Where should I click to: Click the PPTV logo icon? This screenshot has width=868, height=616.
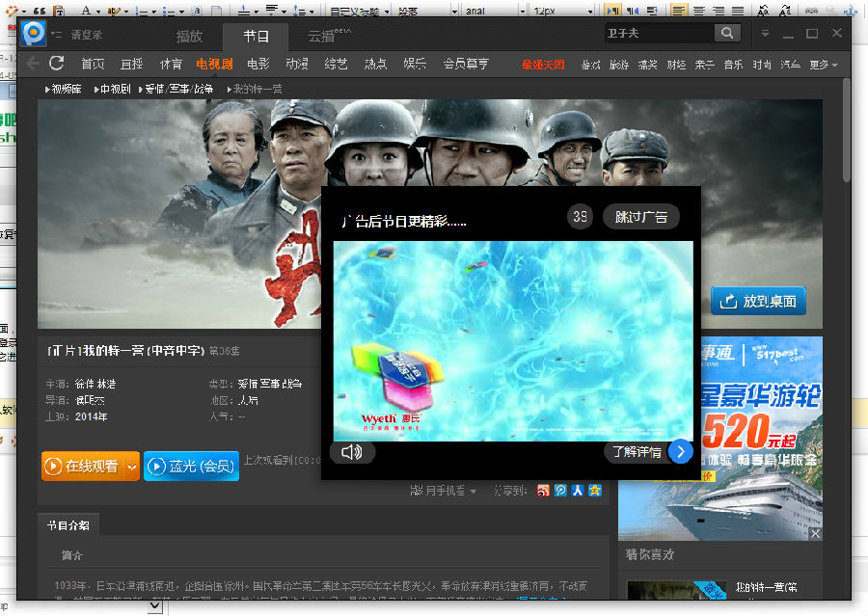pos(34,34)
